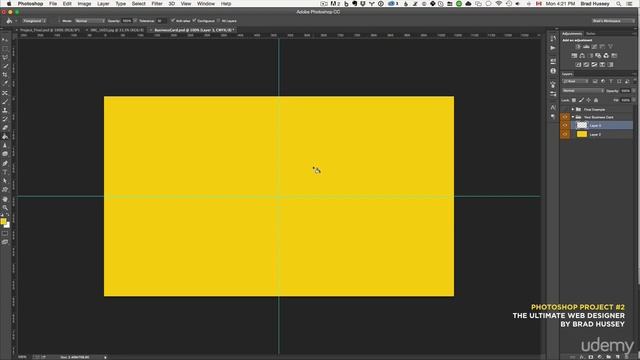Viewport: 640px width, 360px height.
Task: Set the background color swatch
Action: click(7, 225)
